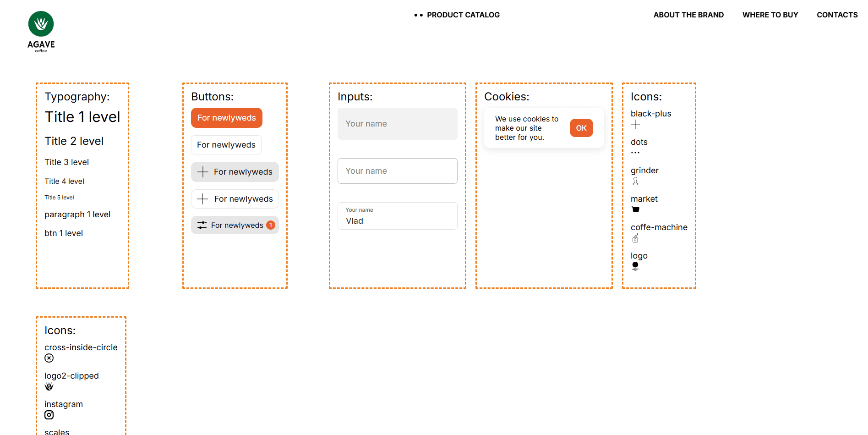The image size is (868, 435).
Task: Navigate to Contacts
Action: click(837, 15)
